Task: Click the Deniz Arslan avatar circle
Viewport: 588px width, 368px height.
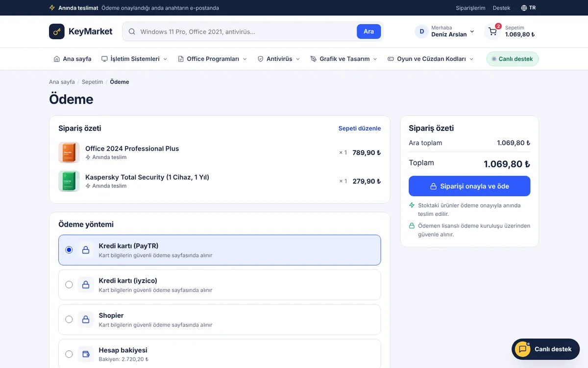Action: coord(421,31)
